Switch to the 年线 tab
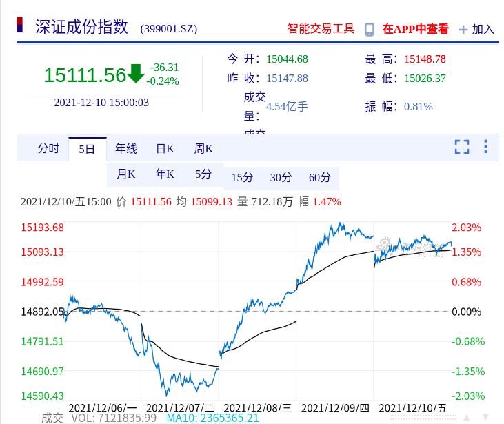This screenshot has width=504, height=424. pos(126,148)
